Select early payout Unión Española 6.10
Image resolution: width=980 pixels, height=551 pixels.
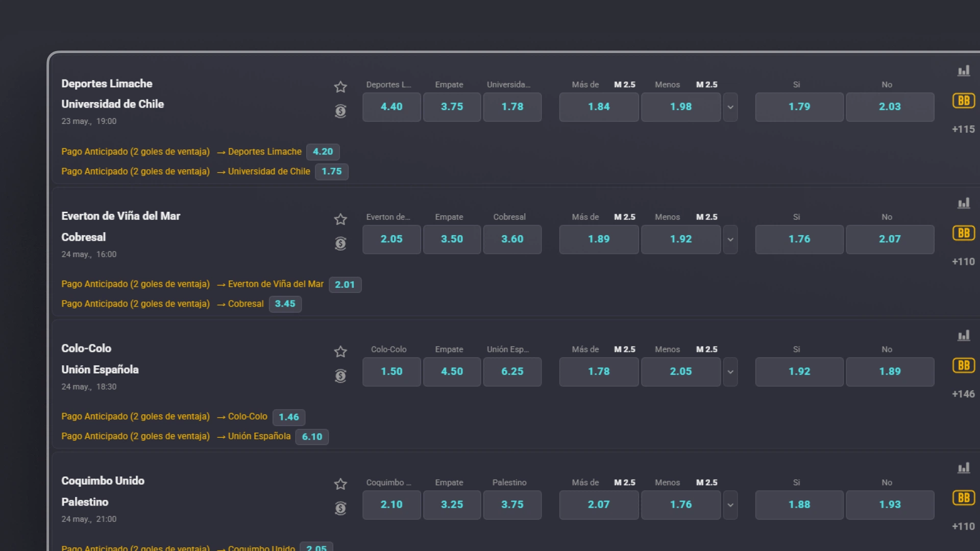click(x=312, y=437)
